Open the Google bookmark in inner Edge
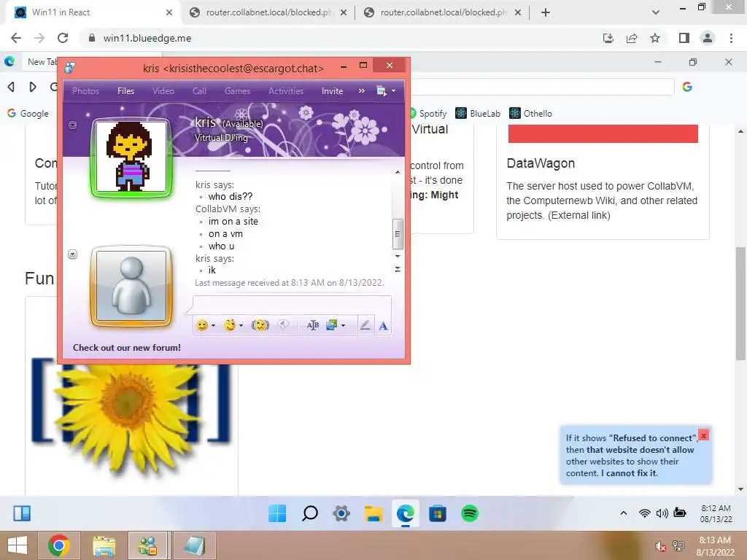This screenshot has height=560, width=747. (x=28, y=113)
